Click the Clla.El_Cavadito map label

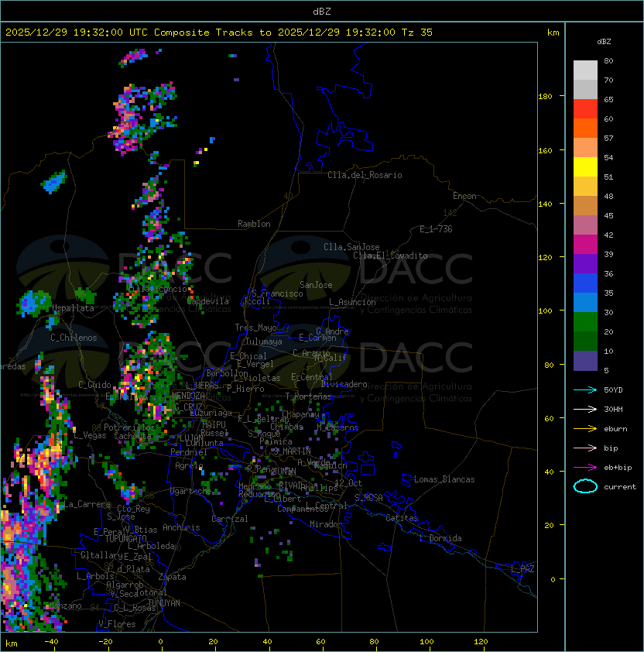tap(390, 256)
